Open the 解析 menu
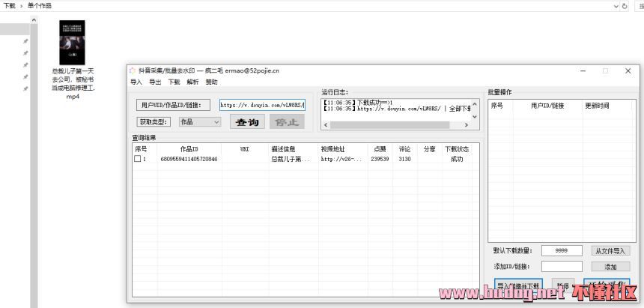 (192, 82)
